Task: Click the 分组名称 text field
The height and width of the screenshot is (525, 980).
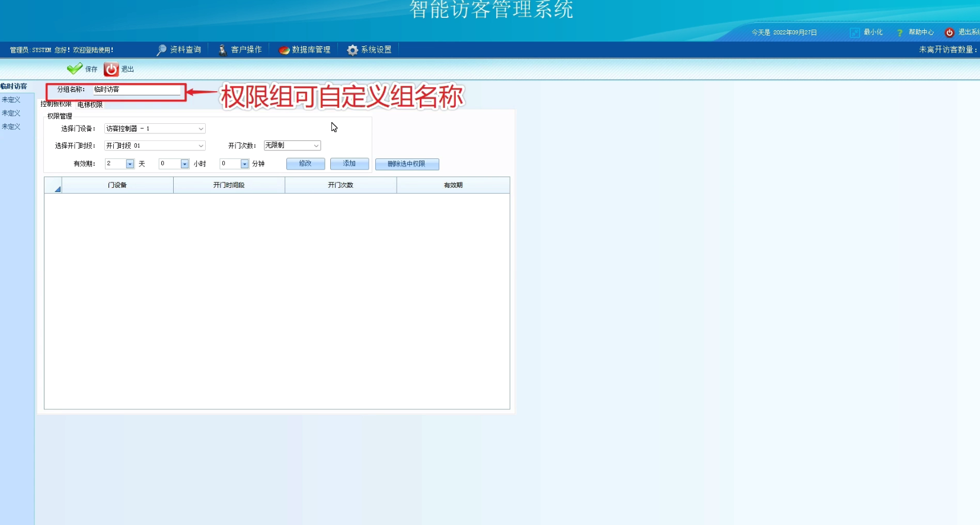Action: (136, 89)
